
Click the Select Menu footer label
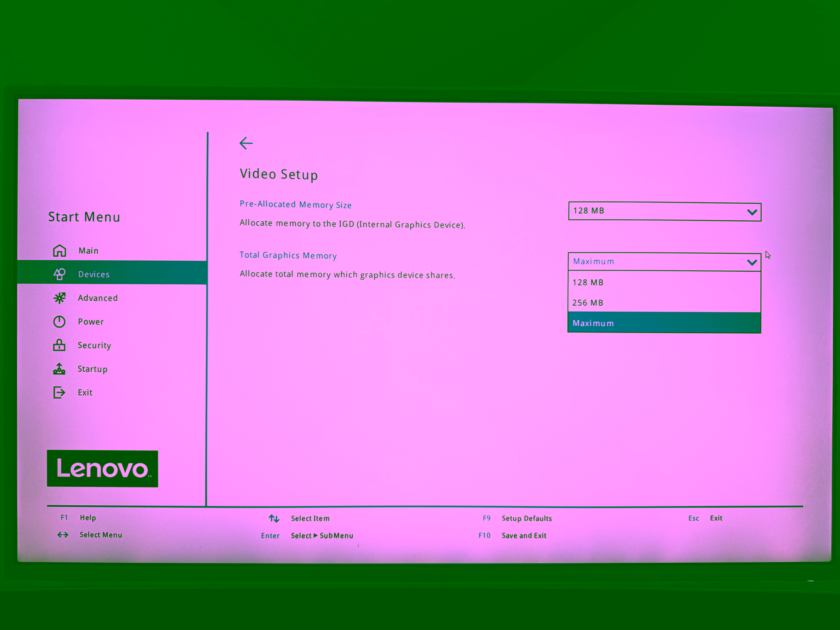point(101,535)
